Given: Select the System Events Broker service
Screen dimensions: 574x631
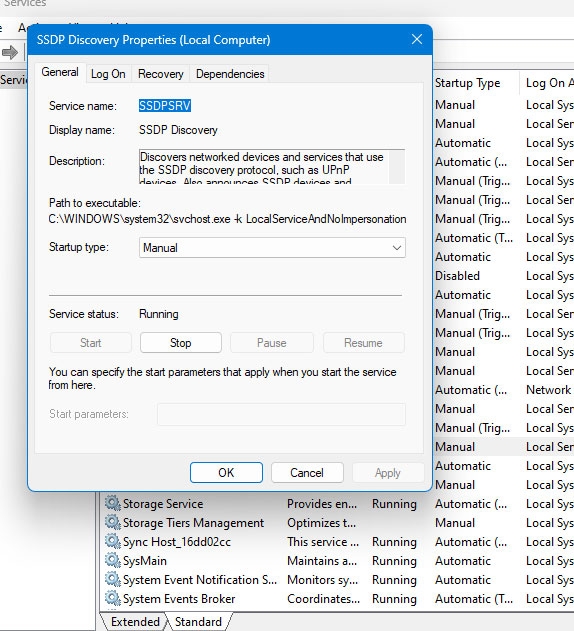Looking at the screenshot, I should pyautogui.click(x=179, y=599).
